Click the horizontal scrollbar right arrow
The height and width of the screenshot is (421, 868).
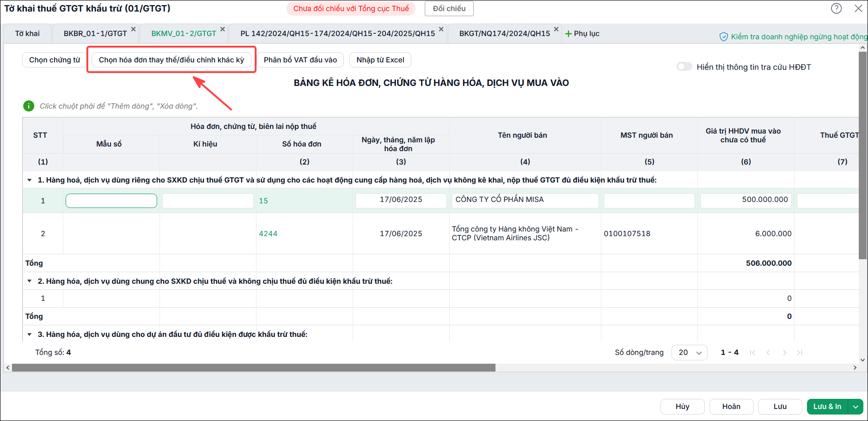pos(855,368)
